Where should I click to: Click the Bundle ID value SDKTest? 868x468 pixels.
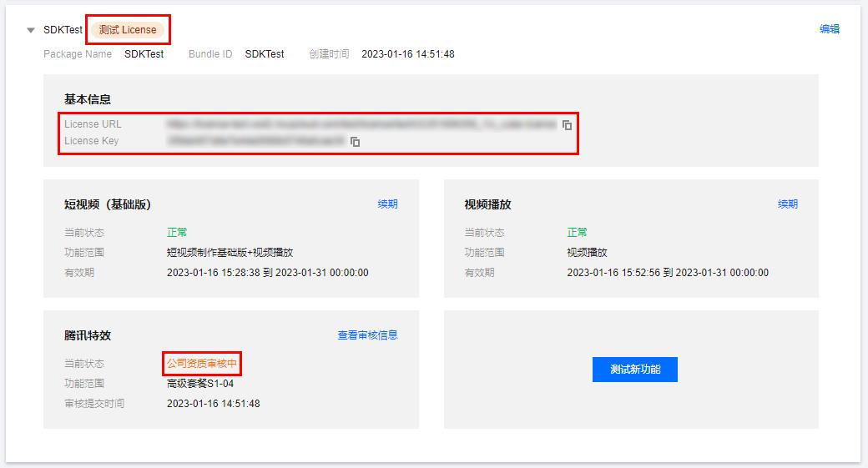tap(265, 54)
